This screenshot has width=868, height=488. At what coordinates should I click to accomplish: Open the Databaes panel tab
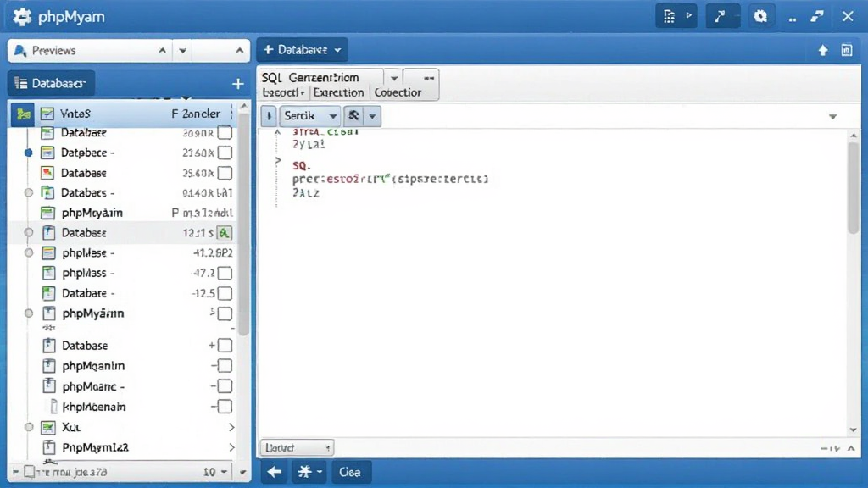[51, 84]
